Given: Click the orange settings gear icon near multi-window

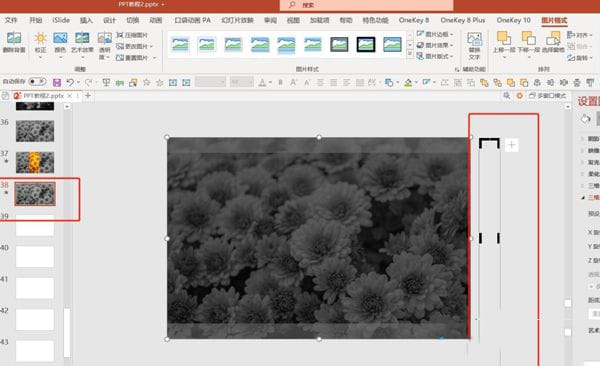Looking at the screenshot, I should point(519,96).
